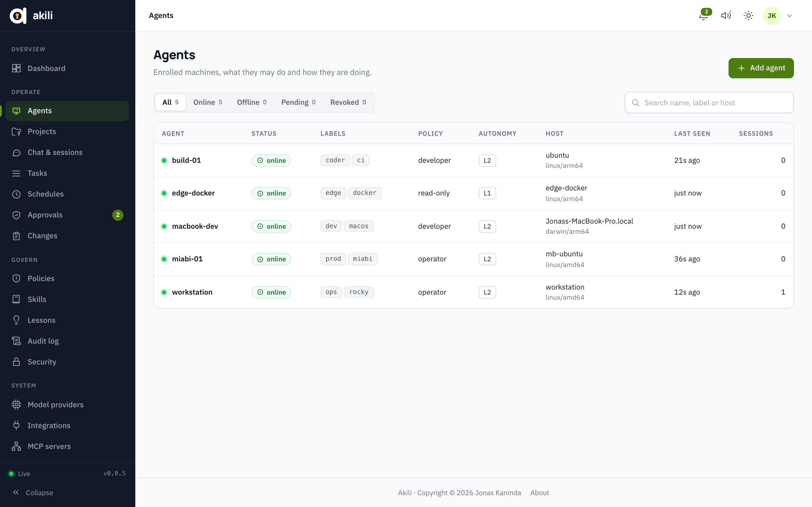Open the About link in footer
Viewport: 812px width, 507px height.
pos(540,493)
